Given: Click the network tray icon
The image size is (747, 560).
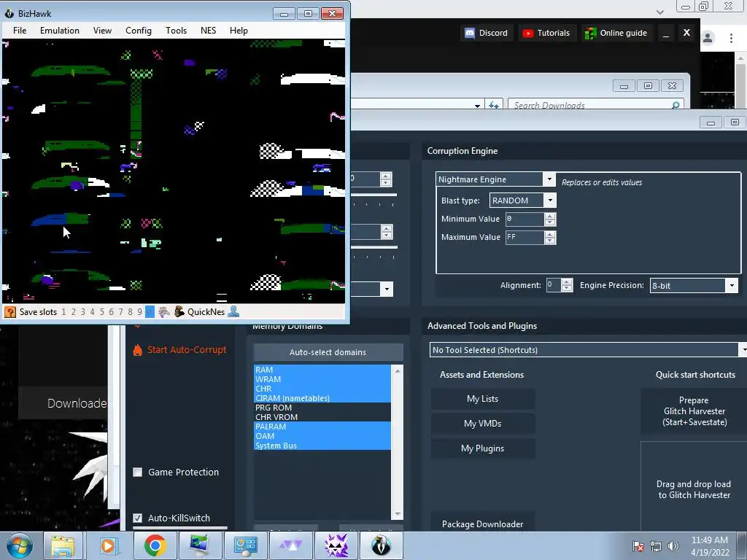Looking at the screenshot, I should pos(656,546).
